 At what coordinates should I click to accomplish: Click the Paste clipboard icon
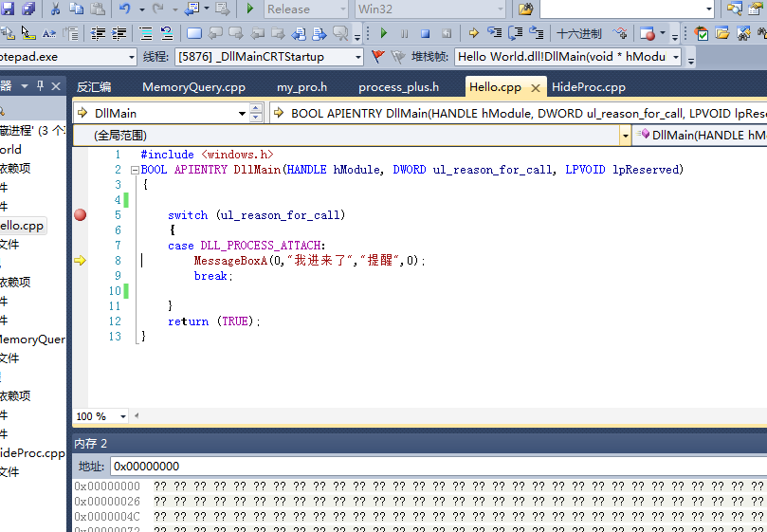(x=98, y=9)
